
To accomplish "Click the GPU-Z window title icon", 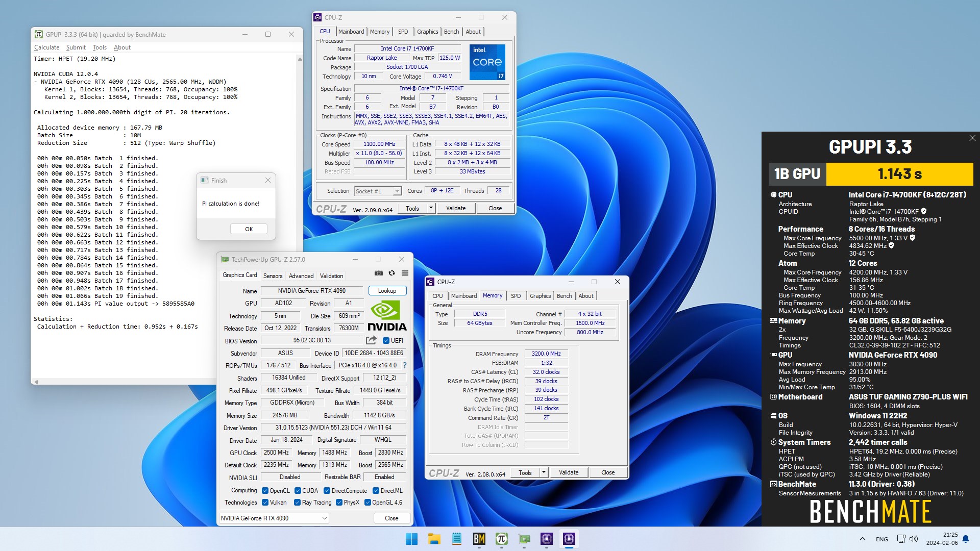I will tap(225, 259).
